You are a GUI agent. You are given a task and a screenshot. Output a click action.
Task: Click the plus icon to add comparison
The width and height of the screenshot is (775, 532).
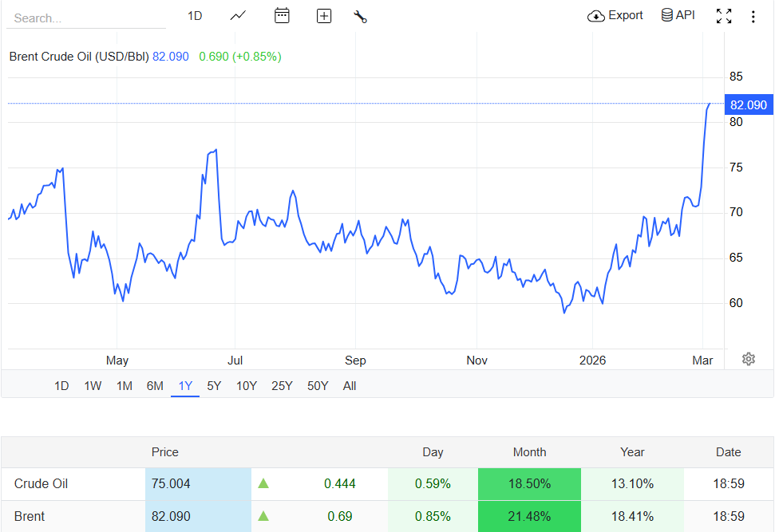tap(323, 16)
